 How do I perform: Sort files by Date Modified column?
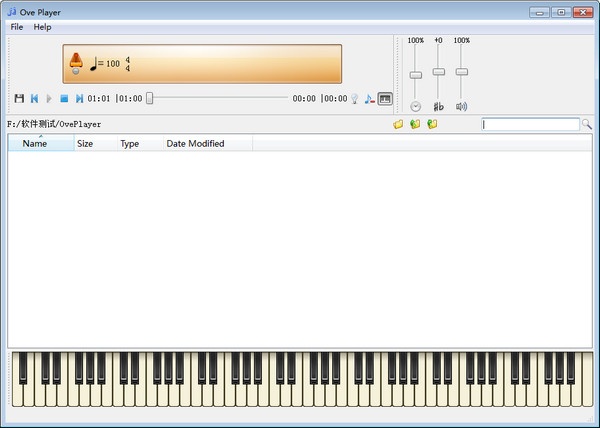pyautogui.click(x=195, y=144)
